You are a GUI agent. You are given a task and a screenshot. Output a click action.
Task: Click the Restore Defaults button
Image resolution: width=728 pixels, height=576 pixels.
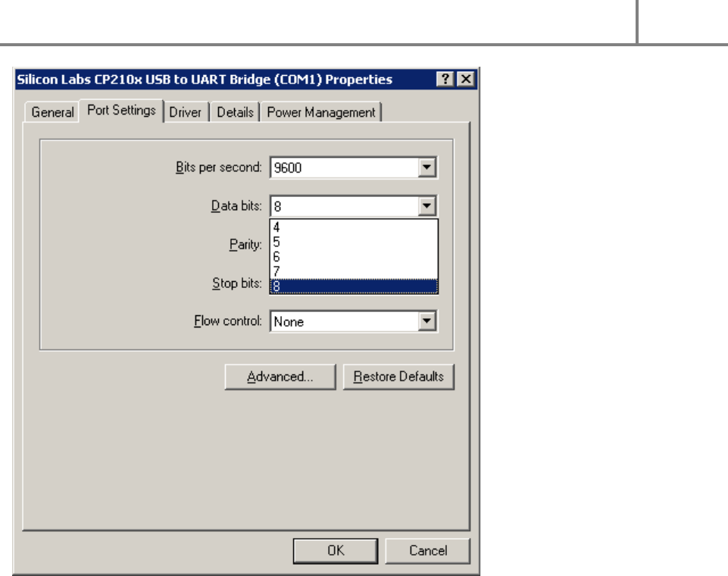398,377
